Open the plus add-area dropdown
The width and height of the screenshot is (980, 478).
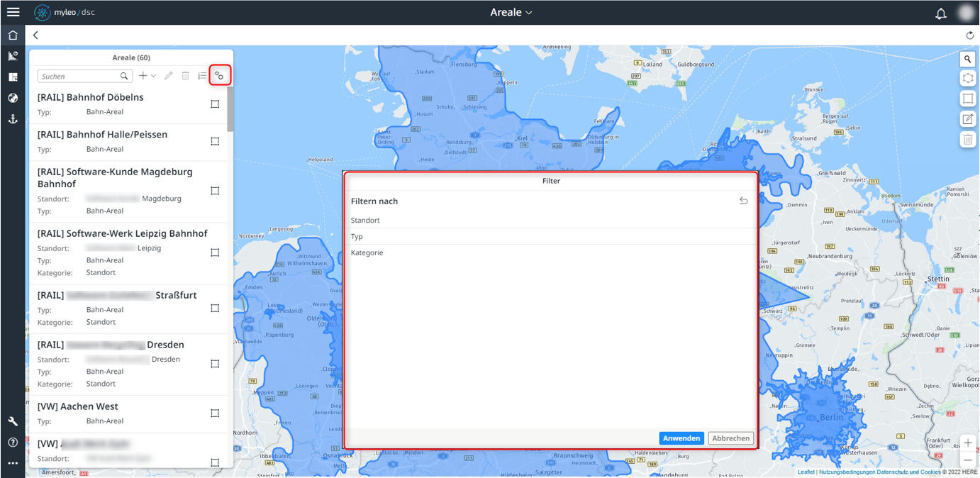tap(147, 76)
